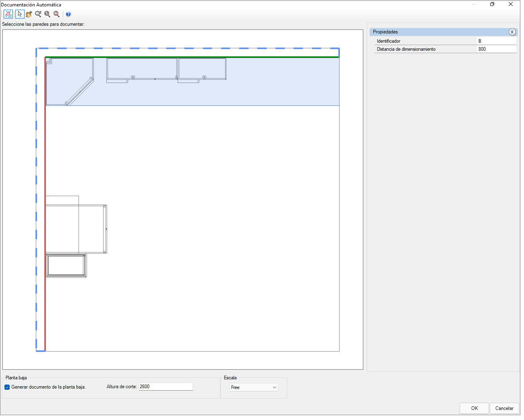Click the Propiedades header title
Viewport: 524px width, 420px height.
tap(385, 32)
